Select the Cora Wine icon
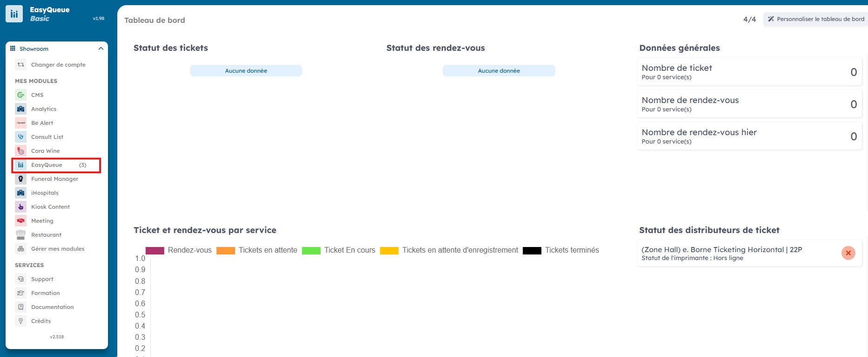This screenshot has height=357, width=868. coord(20,151)
